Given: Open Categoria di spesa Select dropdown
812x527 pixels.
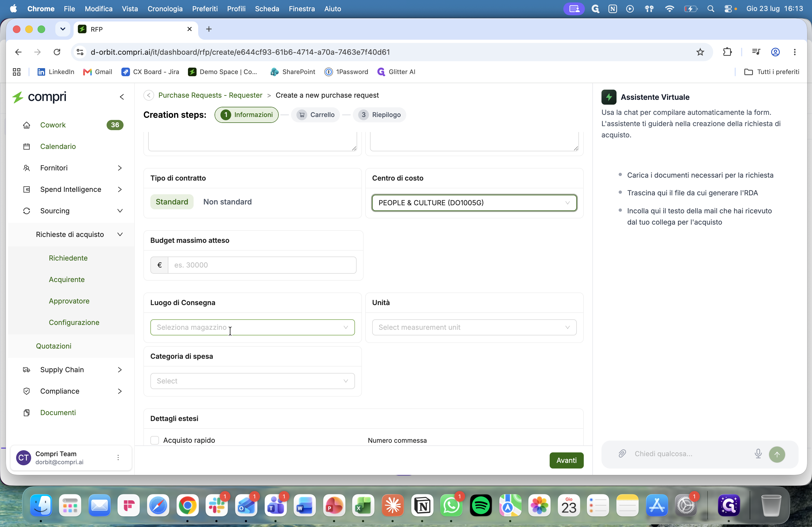Looking at the screenshot, I should [x=252, y=381].
